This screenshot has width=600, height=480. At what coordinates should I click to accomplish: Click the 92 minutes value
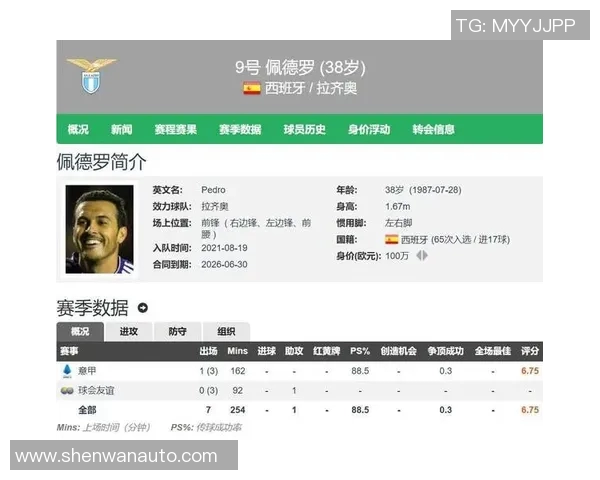click(238, 390)
